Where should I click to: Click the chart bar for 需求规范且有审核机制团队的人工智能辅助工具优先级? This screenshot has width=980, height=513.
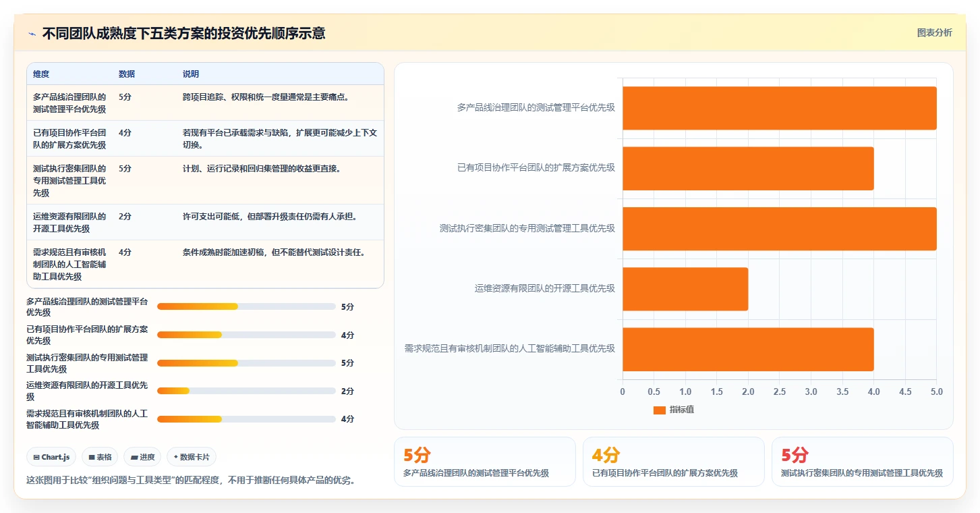click(x=748, y=349)
